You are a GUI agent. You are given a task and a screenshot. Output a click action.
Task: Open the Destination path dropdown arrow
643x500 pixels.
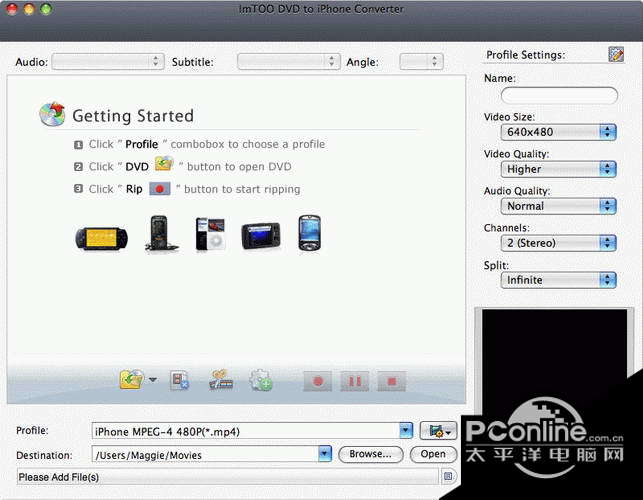[x=325, y=454]
